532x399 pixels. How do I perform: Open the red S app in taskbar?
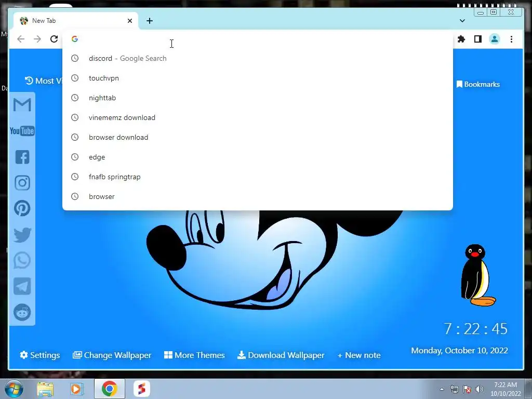coord(141,389)
